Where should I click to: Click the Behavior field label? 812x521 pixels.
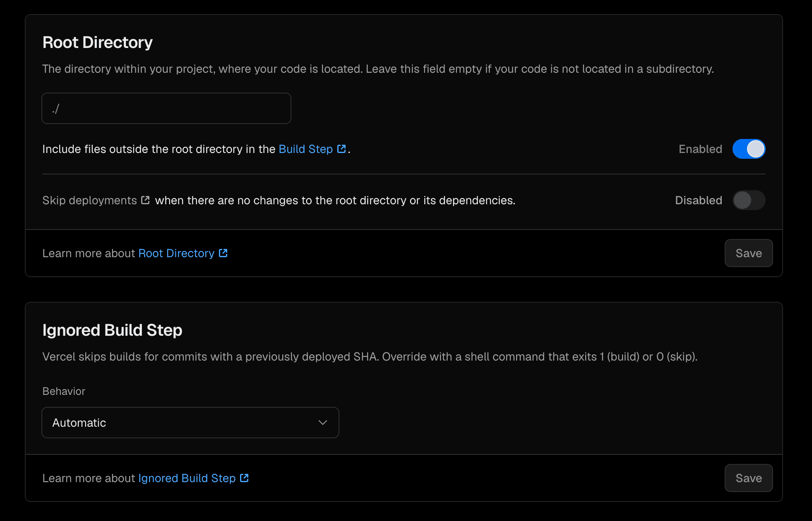pos(64,391)
